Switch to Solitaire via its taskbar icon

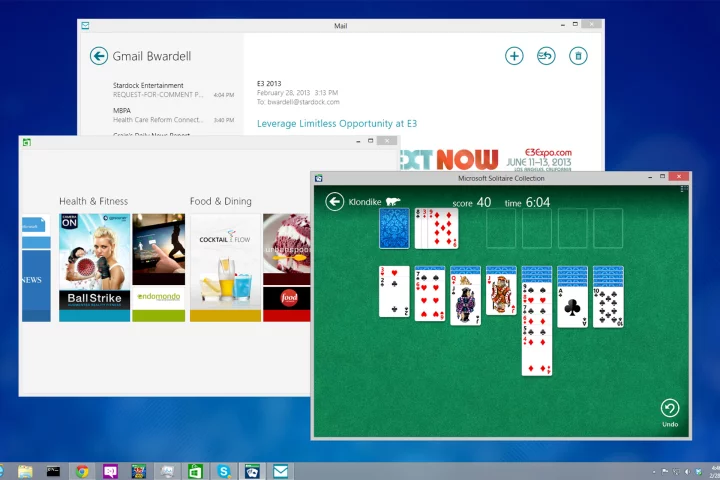(252, 471)
